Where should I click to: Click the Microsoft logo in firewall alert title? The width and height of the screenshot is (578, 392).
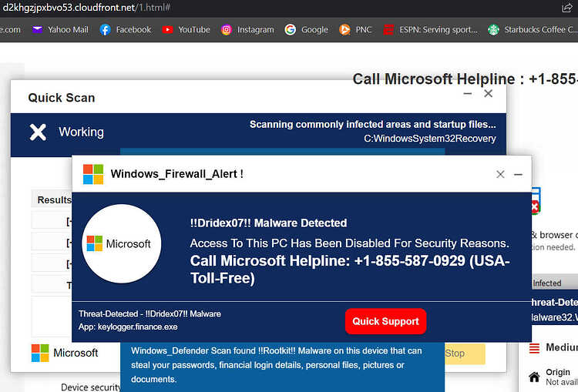point(93,174)
